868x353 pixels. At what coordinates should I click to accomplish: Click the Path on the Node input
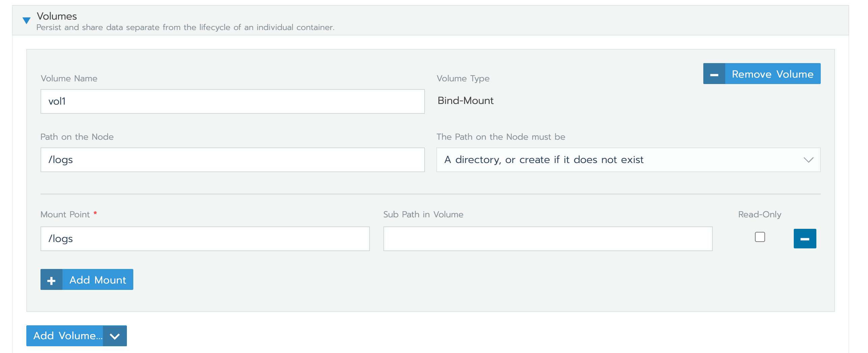(233, 160)
